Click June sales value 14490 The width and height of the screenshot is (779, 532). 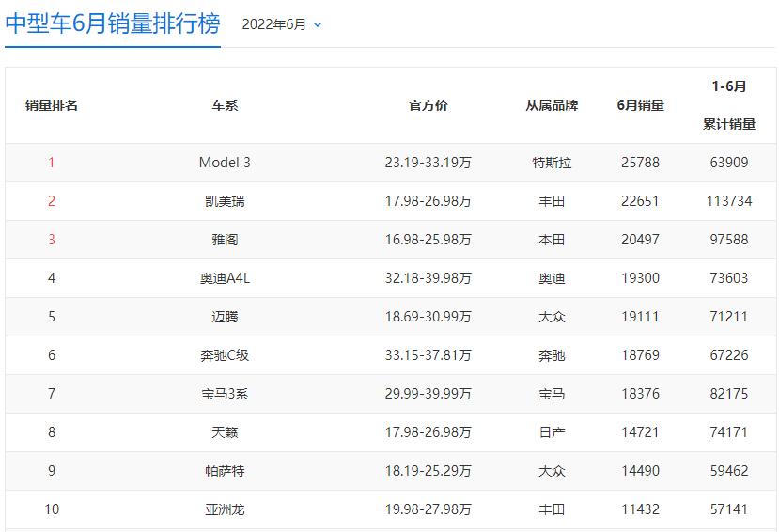tap(640, 471)
